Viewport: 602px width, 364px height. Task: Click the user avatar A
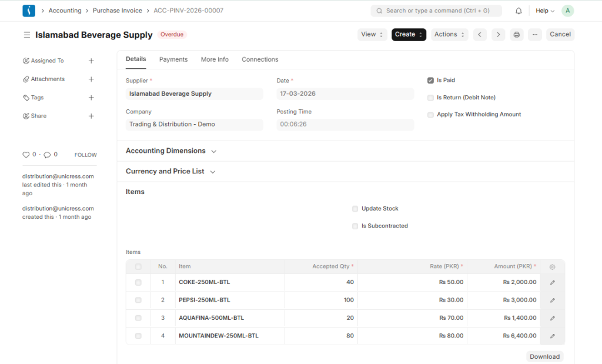pos(567,11)
